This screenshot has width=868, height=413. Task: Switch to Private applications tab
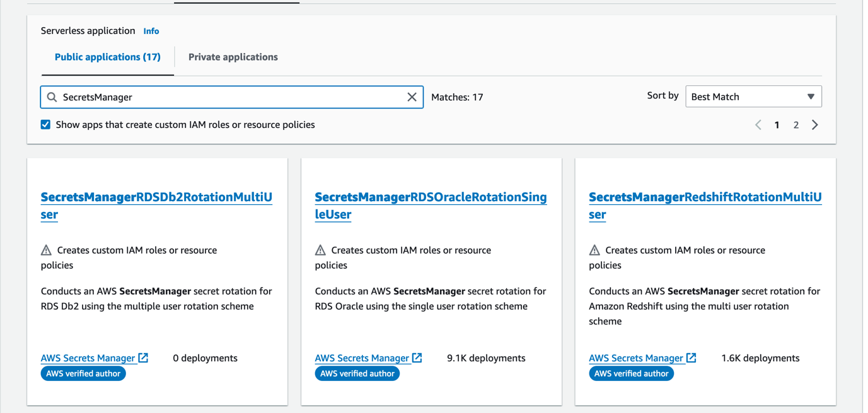click(233, 57)
